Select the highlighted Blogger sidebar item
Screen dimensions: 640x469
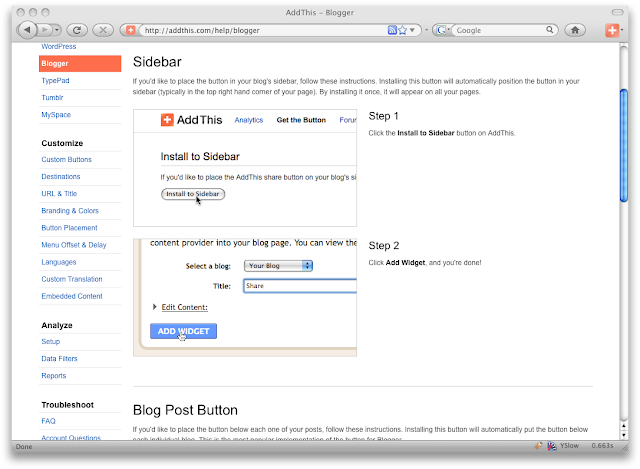80,63
